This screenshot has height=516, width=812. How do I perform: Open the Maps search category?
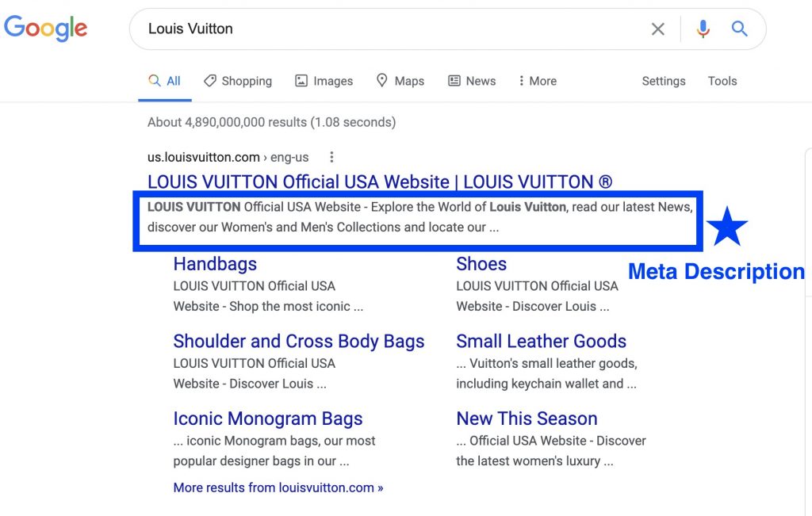click(400, 81)
